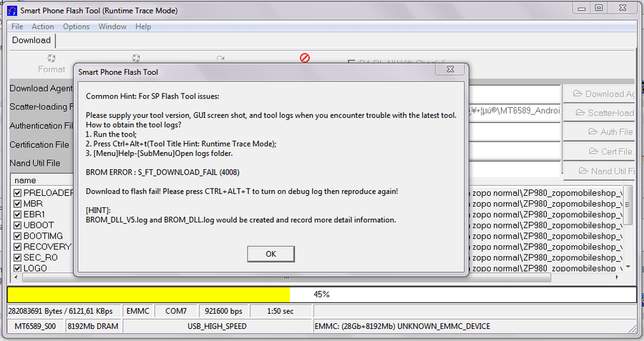Open the Window menu

point(112,26)
